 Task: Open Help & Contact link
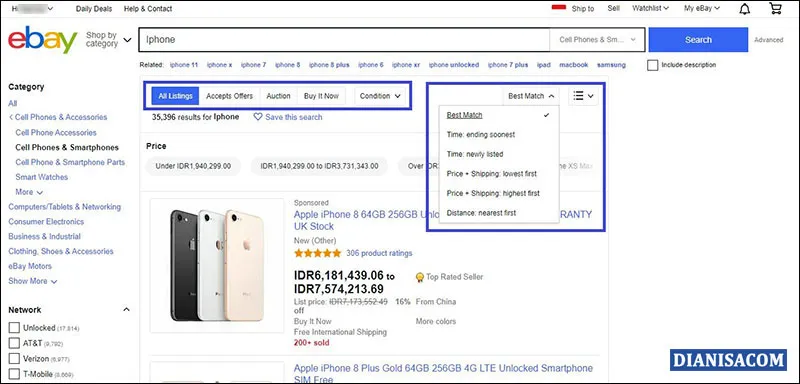click(148, 9)
